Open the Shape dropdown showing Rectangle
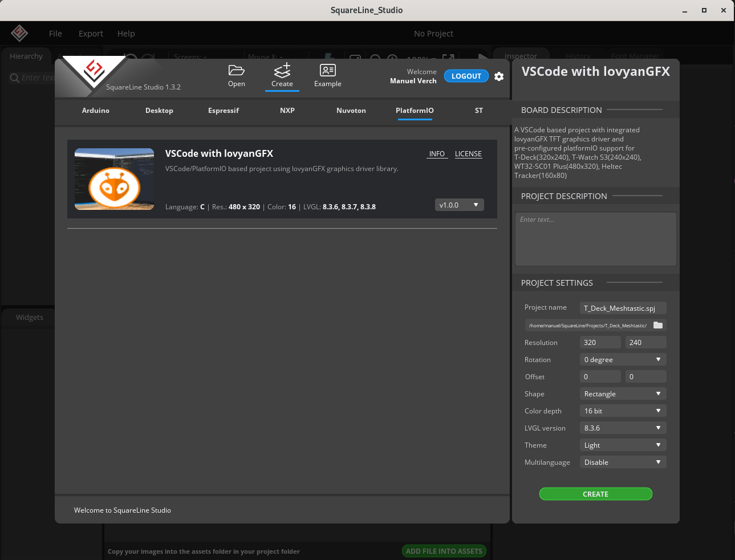Screen dimensions: 735x560 (623, 393)
